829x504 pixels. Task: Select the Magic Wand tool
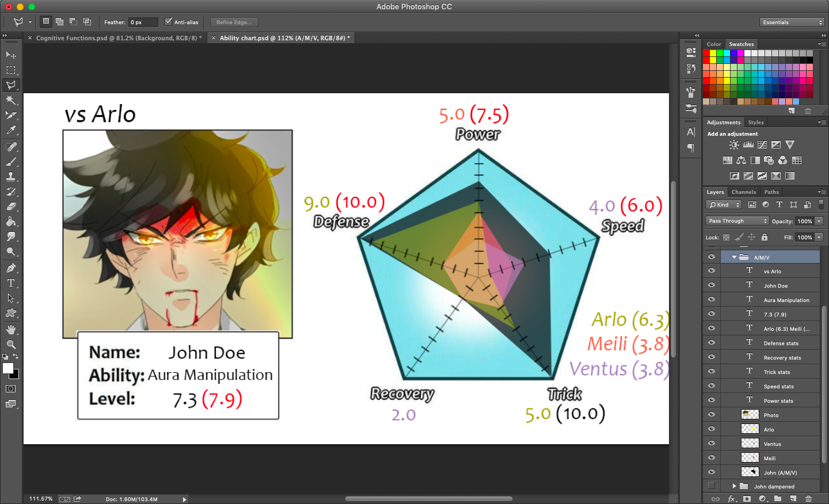[11, 100]
